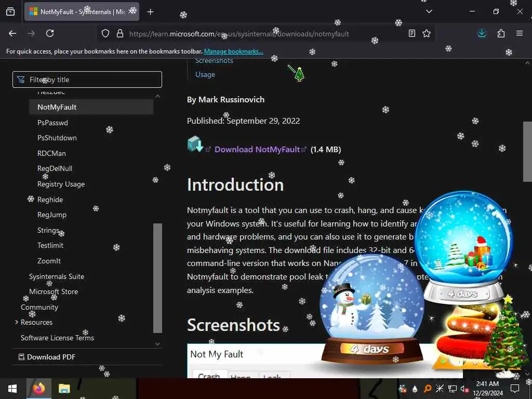The width and height of the screenshot is (532, 399).
Task: Open PsShutdown in the sidebar
Action: [57, 138]
